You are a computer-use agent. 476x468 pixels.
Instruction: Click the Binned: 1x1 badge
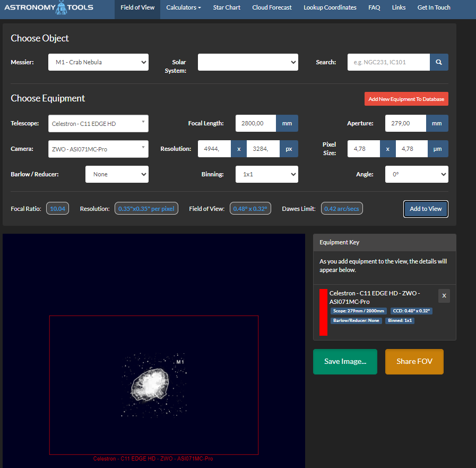[x=400, y=321]
